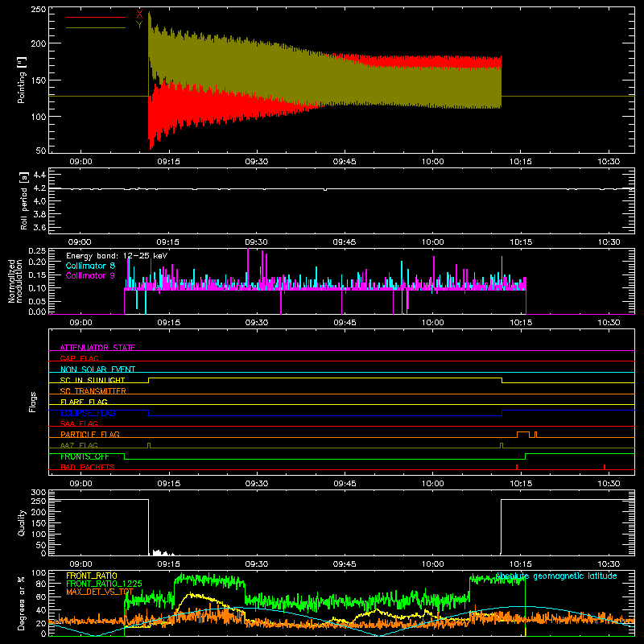The width and height of the screenshot is (644, 644).
Task: Click the FLARE_FLAG label
Action: pos(84,402)
